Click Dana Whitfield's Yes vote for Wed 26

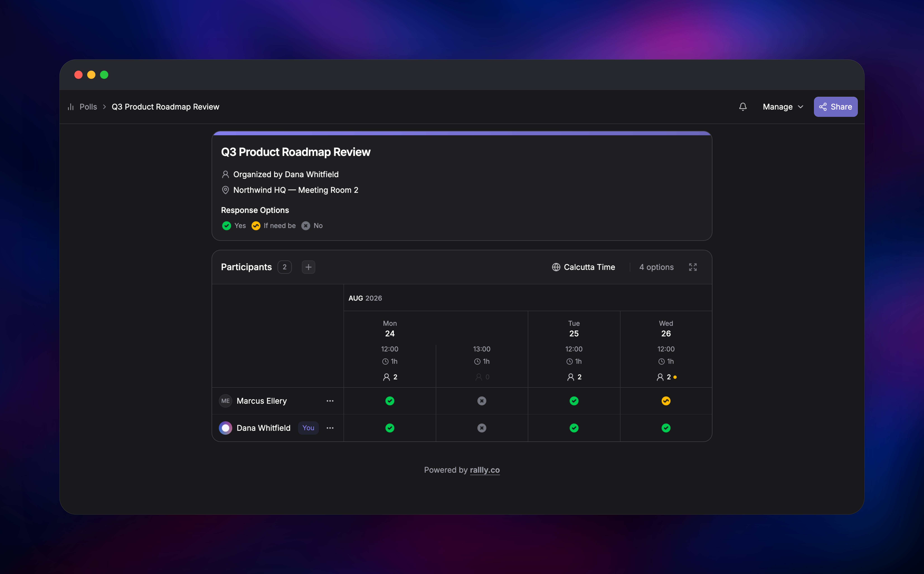coord(666,428)
